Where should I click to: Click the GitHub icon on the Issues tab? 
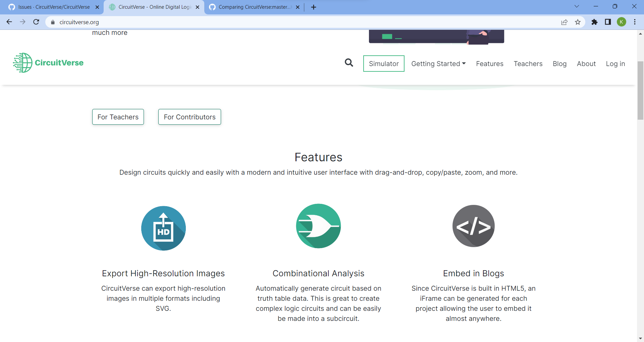tap(11, 7)
